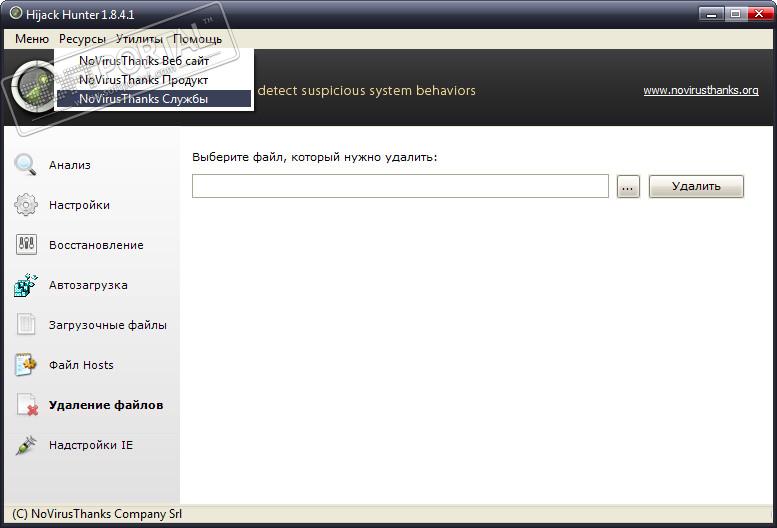Open the www.novirusthanks.org link
This screenshot has height=528, width=777.
701,90
